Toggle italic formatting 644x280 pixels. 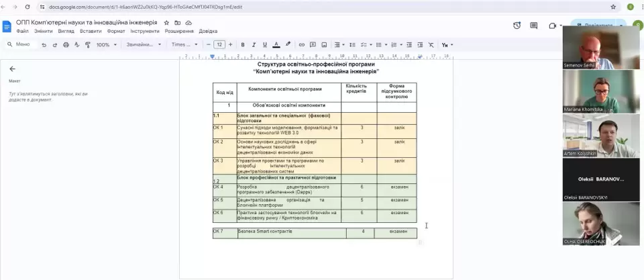coord(254,45)
